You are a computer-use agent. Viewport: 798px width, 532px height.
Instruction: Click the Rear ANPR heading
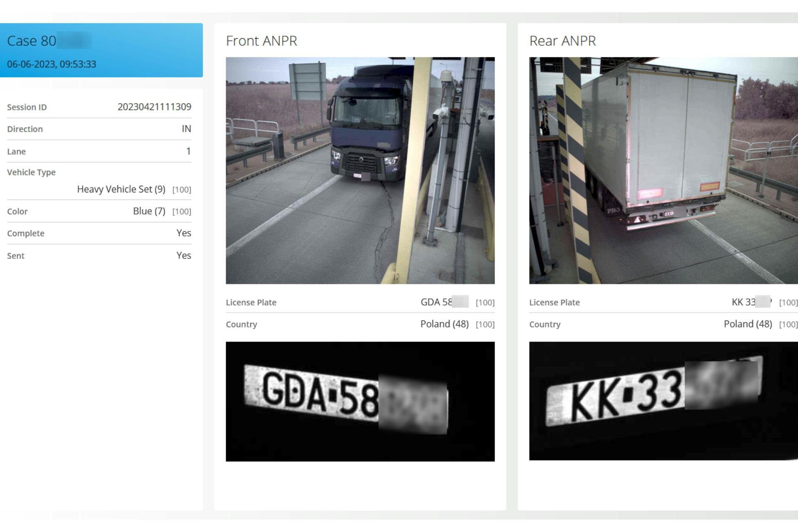(562, 41)
